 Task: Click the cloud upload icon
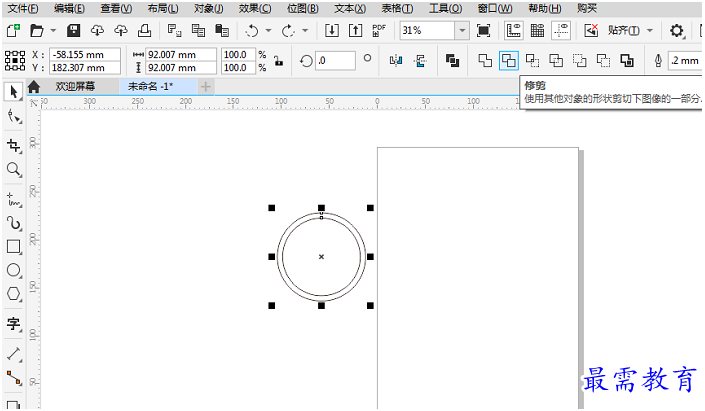pos(120,31)
